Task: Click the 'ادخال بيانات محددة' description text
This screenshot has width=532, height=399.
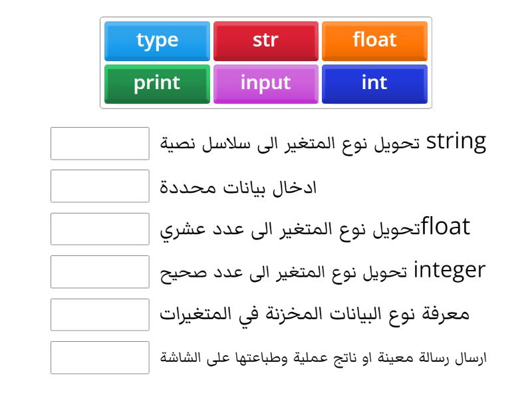Action: [x=238, y=188]
